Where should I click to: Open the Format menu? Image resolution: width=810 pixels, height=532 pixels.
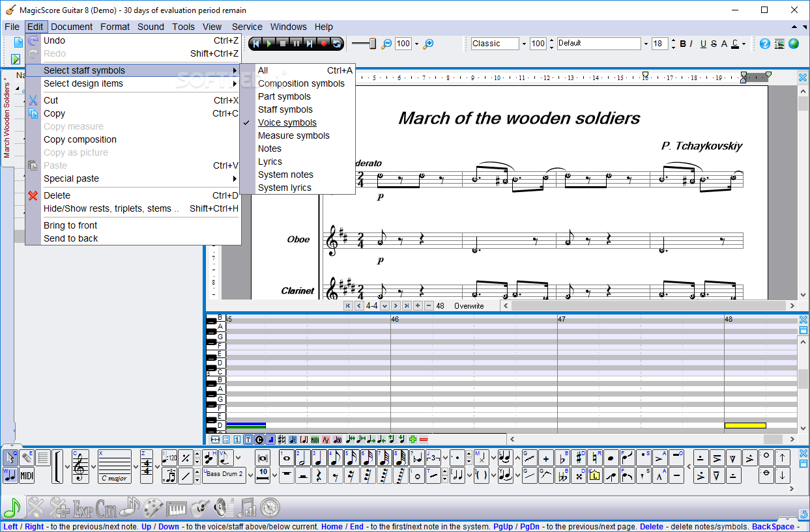(x=115, y=27)
